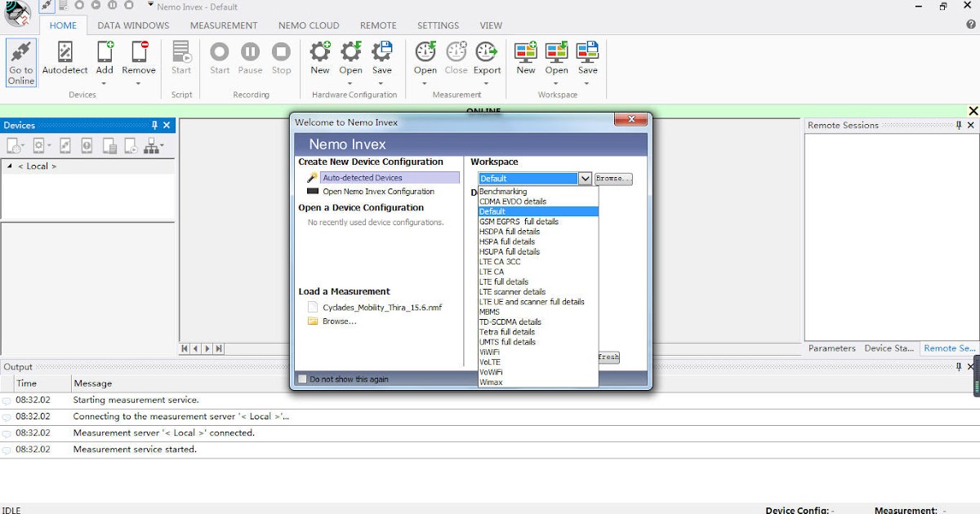
Task: Pin the Remote Sessions panel
Action: coord(959,125)
